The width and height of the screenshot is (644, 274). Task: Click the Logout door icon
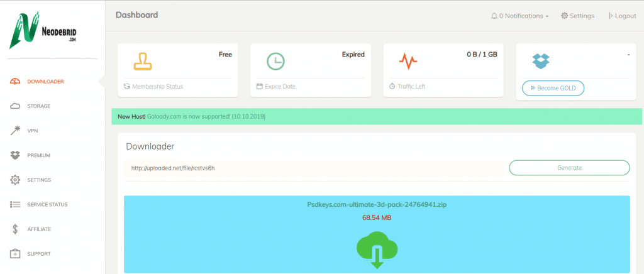point(611,16)
